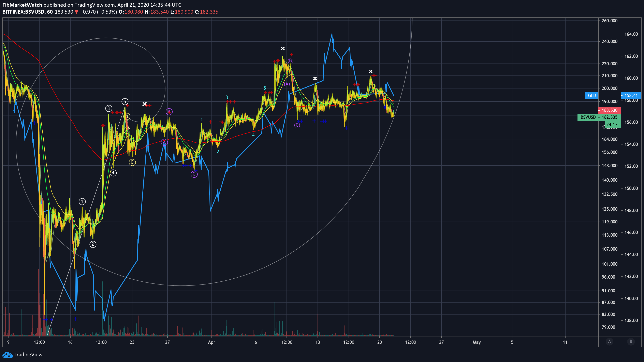Select the purple circled B label
Screen dimensions: 644x362
click(169, 111)
